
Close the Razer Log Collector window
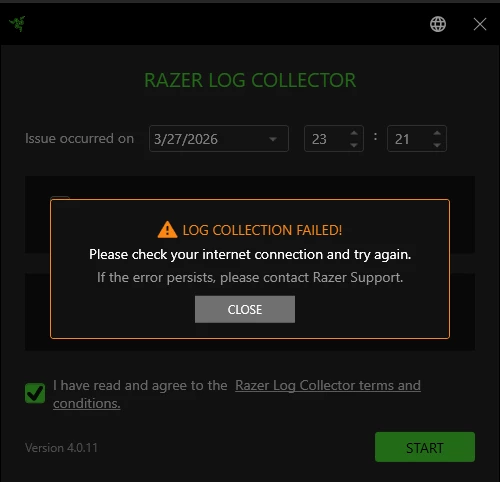coord(480,24)
